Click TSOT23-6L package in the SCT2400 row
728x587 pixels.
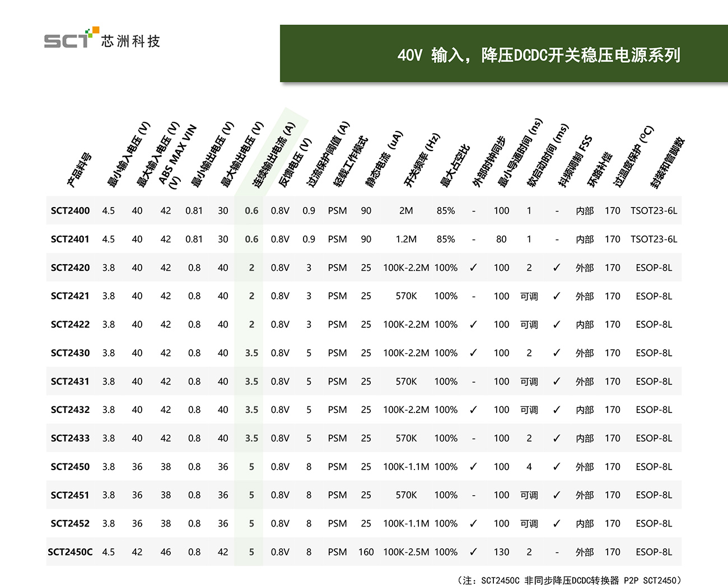(x=654, y=211)
